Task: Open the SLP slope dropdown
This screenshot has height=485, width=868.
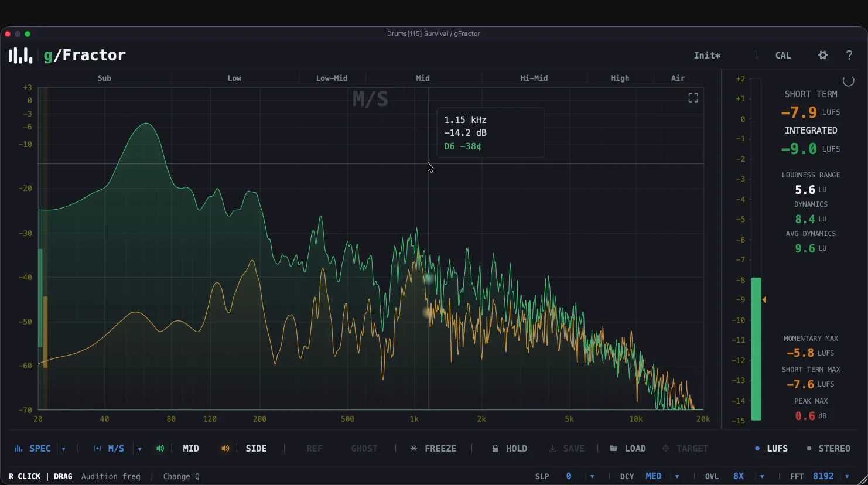Action: (x=592, y=477)
